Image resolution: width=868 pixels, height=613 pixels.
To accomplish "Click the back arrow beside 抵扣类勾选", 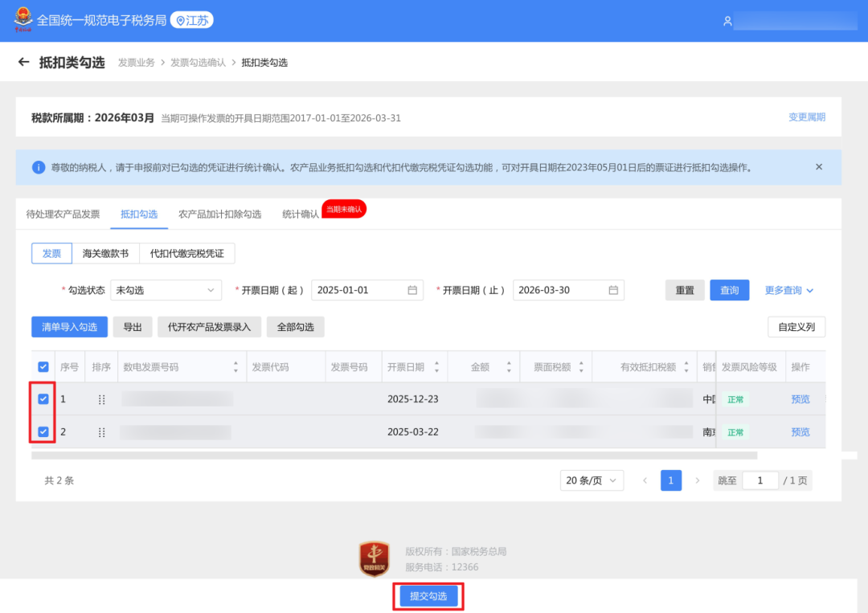I will click(x=23, y=62).
